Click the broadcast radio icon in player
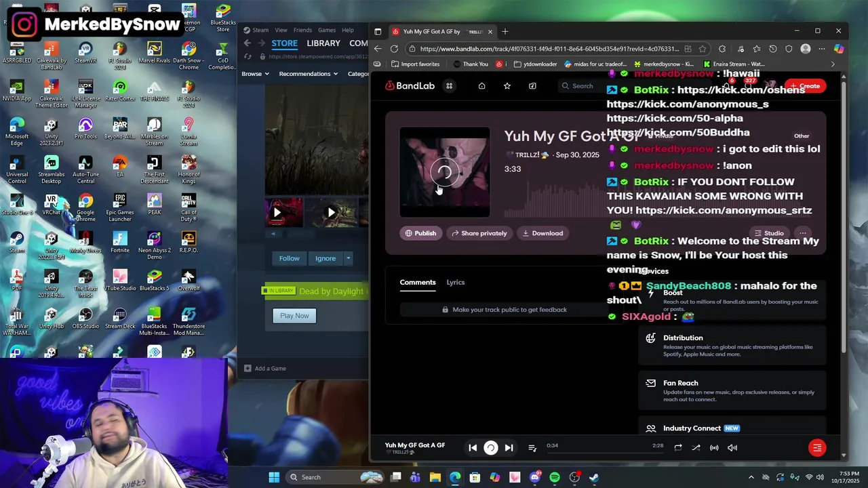Screen dimensions: 868x488 pos(714,447)
